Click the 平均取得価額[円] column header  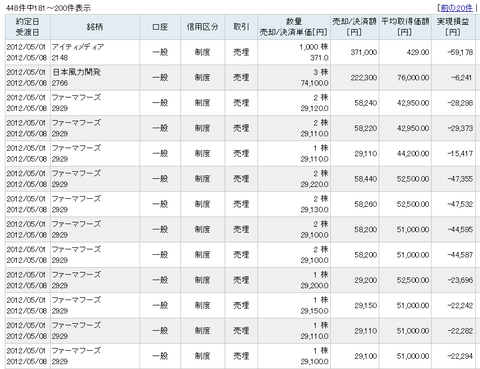coord(405,27)
